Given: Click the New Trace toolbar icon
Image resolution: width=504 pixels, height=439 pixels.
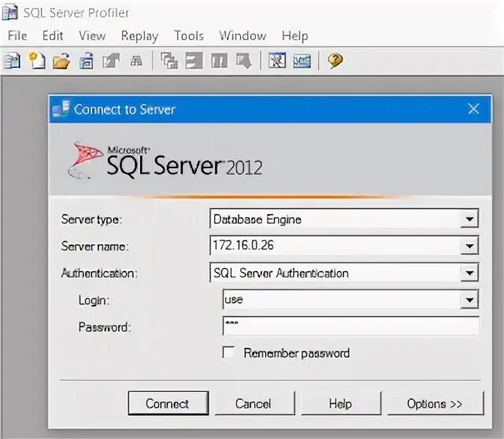Looking at the screenshot, I should (x=12, y=61).
